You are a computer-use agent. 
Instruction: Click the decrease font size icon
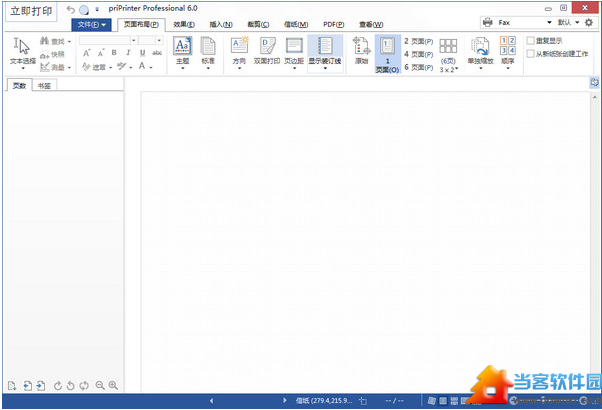point(101,53)
